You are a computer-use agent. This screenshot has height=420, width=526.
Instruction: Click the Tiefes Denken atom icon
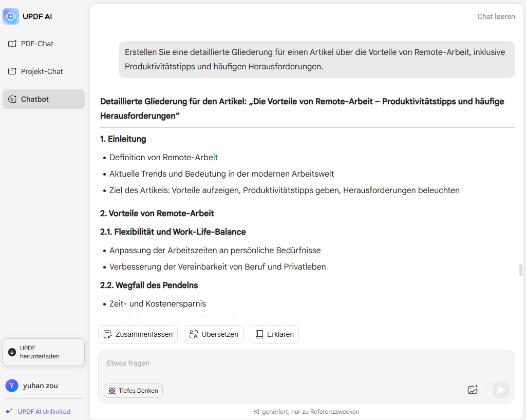click(x=112, y=391)
